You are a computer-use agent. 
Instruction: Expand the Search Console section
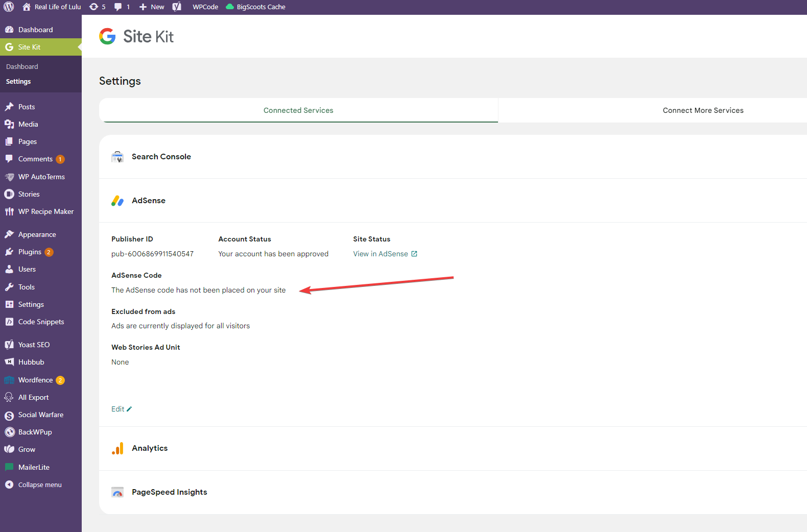[x=161, y=157]
